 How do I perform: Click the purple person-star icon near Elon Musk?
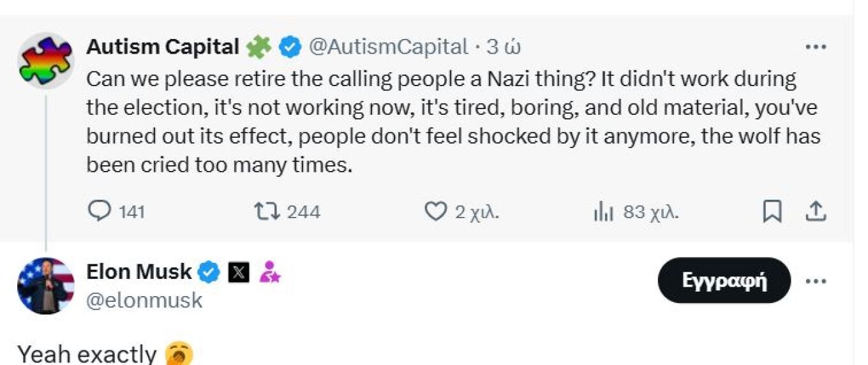pyautogui.click(x=269, y=272)
